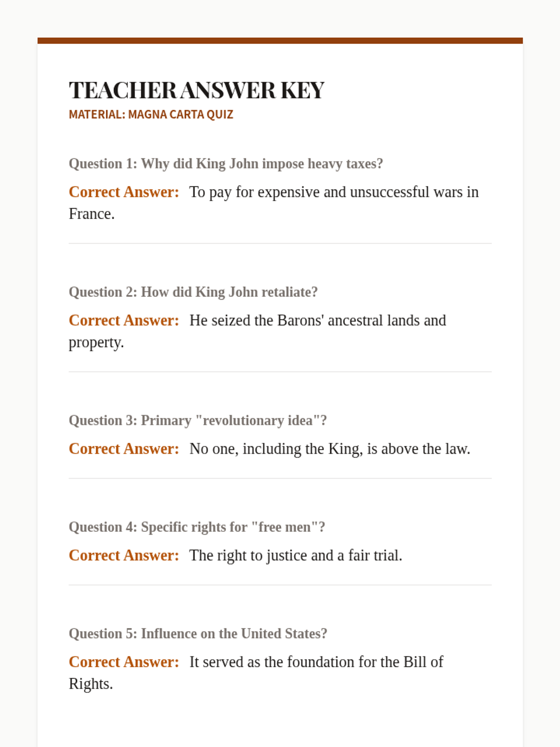Viewport: 560px width, 747px height.
Task: Click the divider line below Question 1 answer
Action: coord(280,243)
